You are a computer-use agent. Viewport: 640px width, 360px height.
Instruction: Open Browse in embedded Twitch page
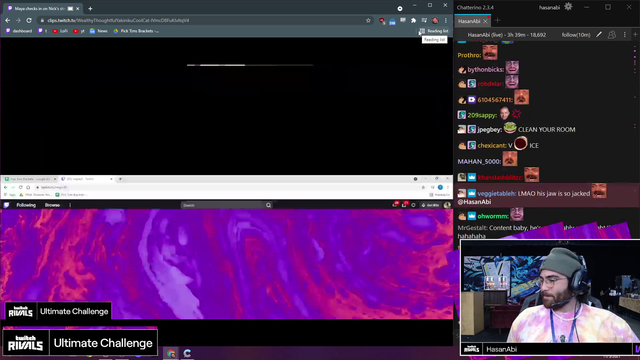point(52,205)
